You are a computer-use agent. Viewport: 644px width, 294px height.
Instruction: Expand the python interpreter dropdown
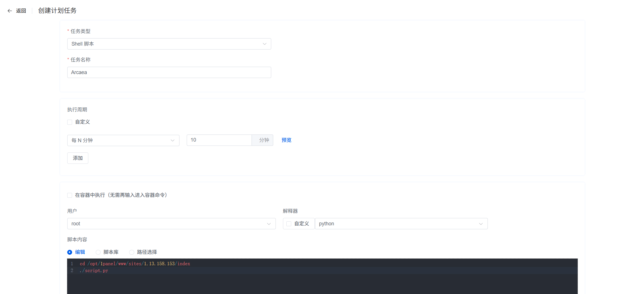[396, 224]
